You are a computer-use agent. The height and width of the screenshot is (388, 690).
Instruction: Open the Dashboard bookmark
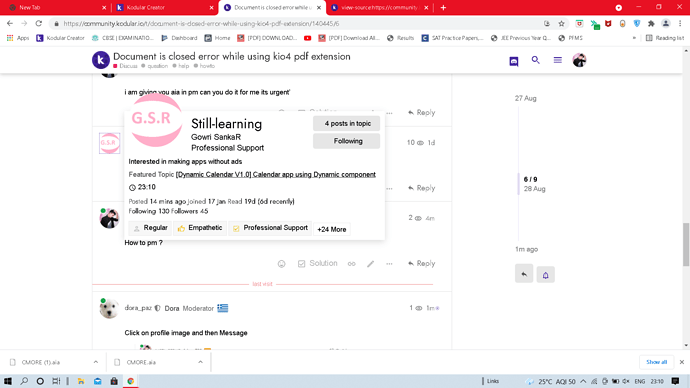click(x=180, y=38)
